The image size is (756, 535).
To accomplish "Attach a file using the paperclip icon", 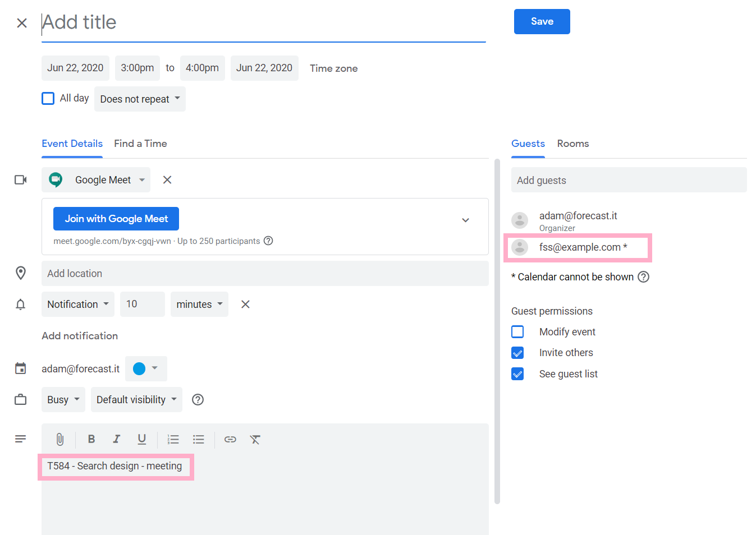I will [x=60, y=439].
